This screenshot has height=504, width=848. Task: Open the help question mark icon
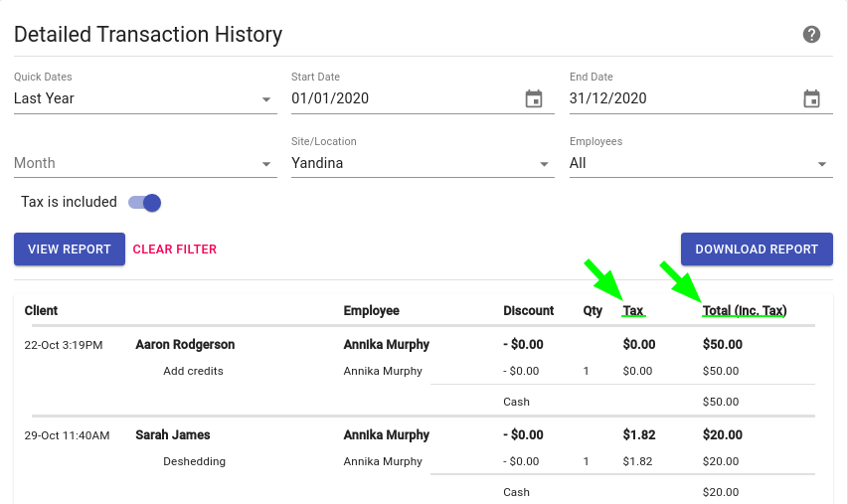tap(811, 35)
